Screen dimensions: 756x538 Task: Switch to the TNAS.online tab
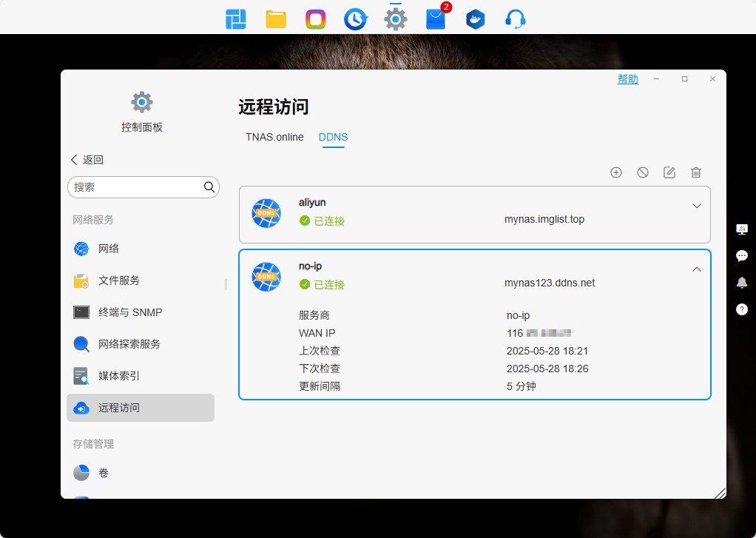pos(274,137)
